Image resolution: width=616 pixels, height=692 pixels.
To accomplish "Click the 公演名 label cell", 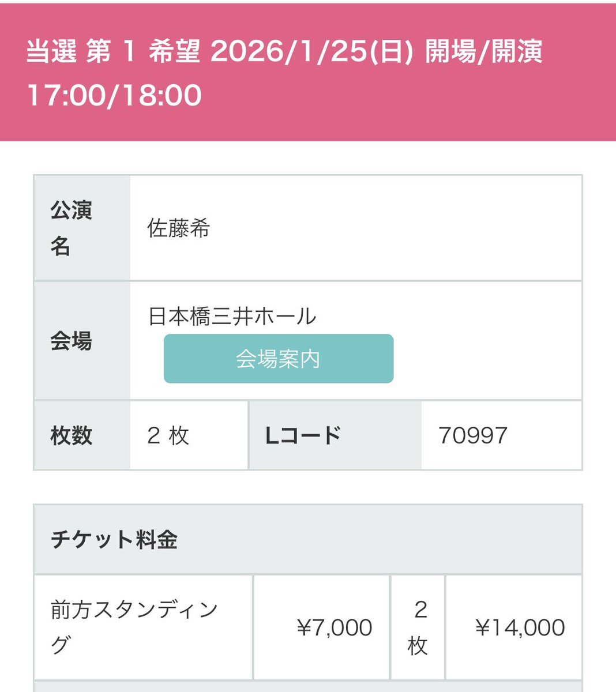I will point(72,228).
